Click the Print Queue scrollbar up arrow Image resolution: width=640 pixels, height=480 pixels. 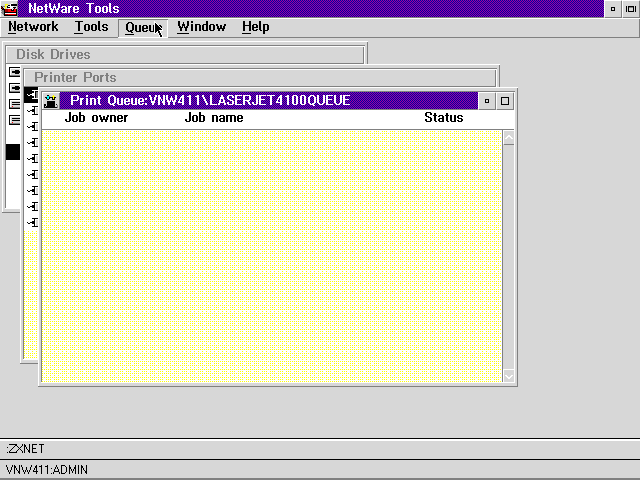tap(509, 138)
